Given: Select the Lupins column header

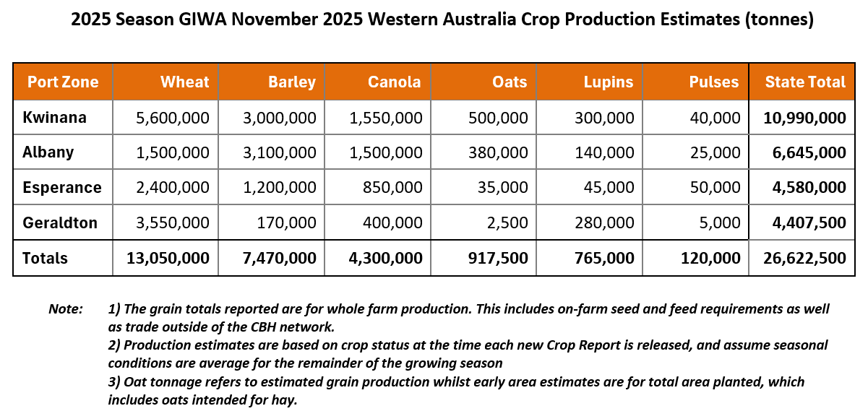Looking at the screenshot, I should pyautogui.click(x=609, y=82).
